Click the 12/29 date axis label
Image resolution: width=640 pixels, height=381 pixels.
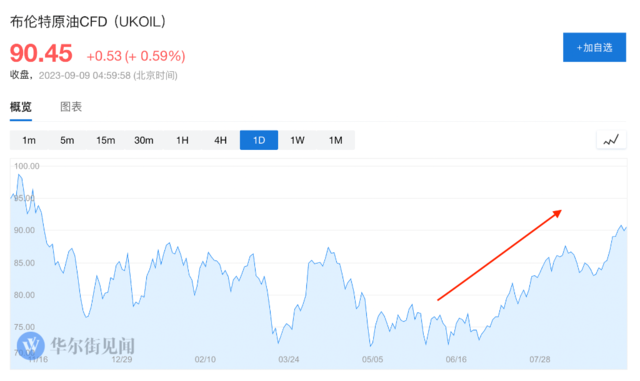tap(122, 359)
